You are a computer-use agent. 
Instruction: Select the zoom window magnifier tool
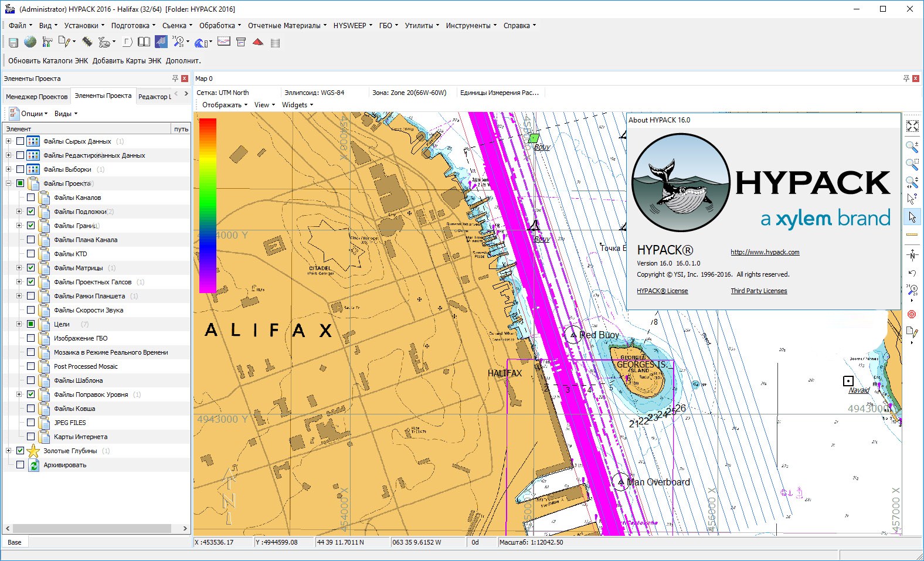[912, 164]
